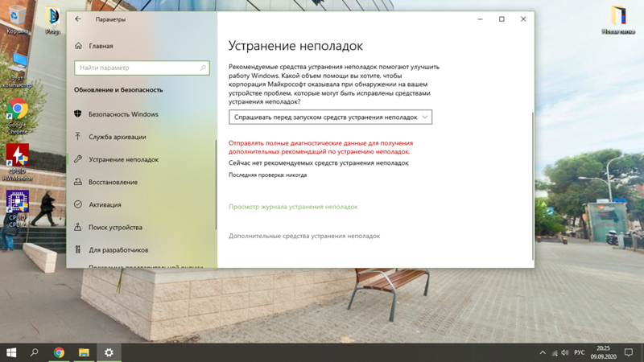The image size is (644, 362).
Task: Click the back arrow in Settings window
Action: pos(78,19)
